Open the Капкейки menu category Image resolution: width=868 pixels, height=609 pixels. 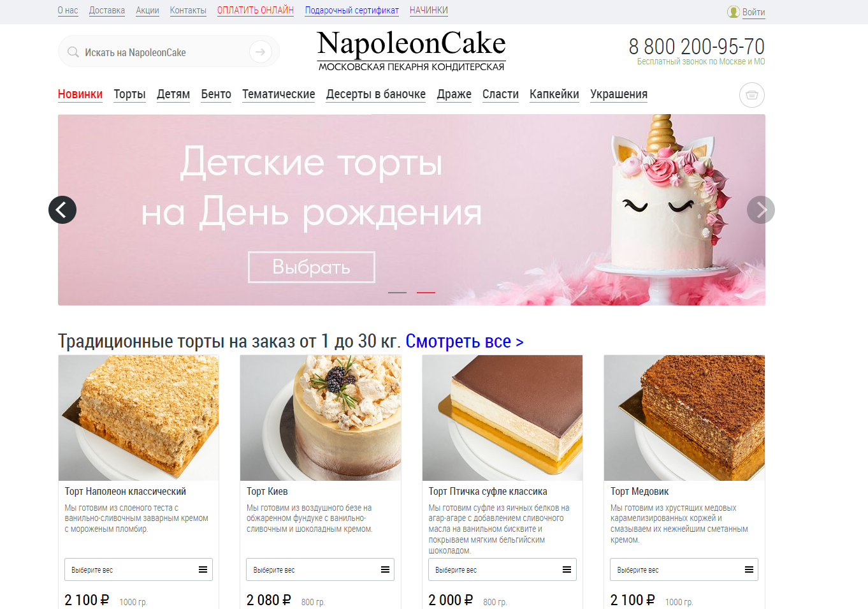[554, 94]
